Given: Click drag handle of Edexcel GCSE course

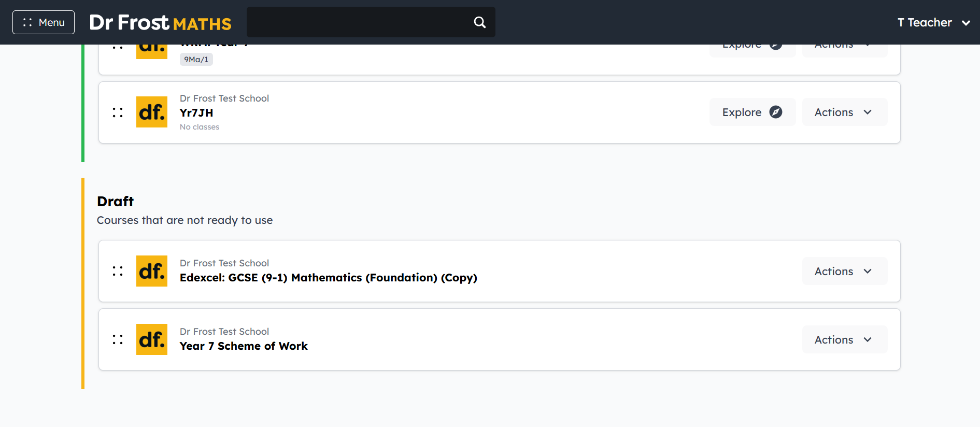Looking at the screenshot, I should (x=118, y=271).
